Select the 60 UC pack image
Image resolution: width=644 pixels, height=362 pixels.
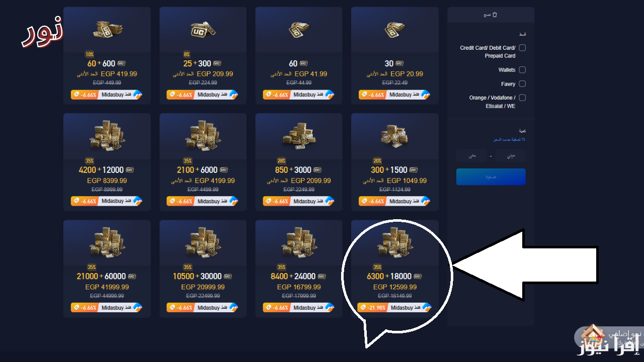click(x=298, y=30)
